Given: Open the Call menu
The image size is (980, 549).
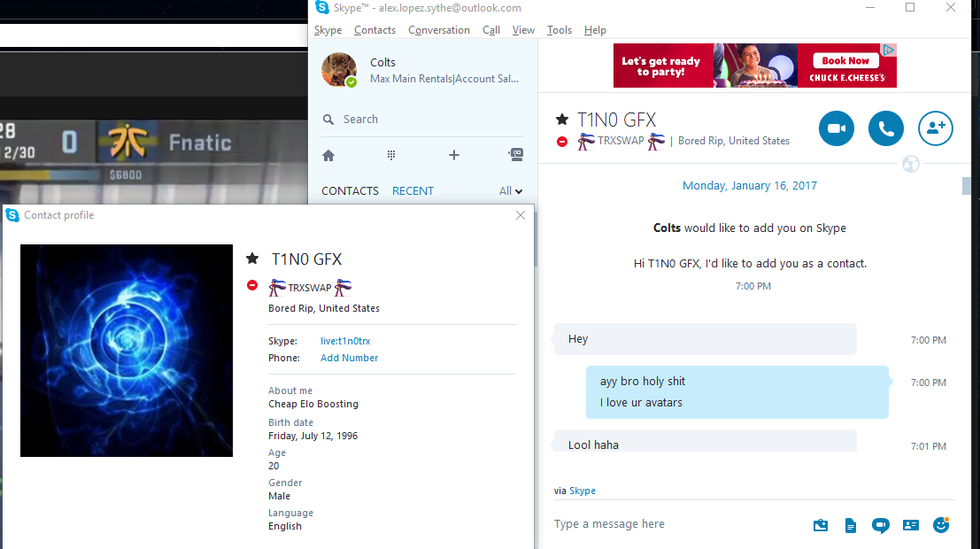Looking at the screenshot, I should point(490,30).
